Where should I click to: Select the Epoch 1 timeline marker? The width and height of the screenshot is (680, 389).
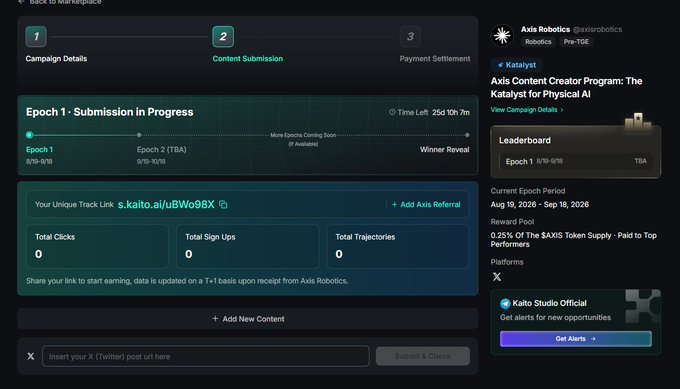coord(29,135)
